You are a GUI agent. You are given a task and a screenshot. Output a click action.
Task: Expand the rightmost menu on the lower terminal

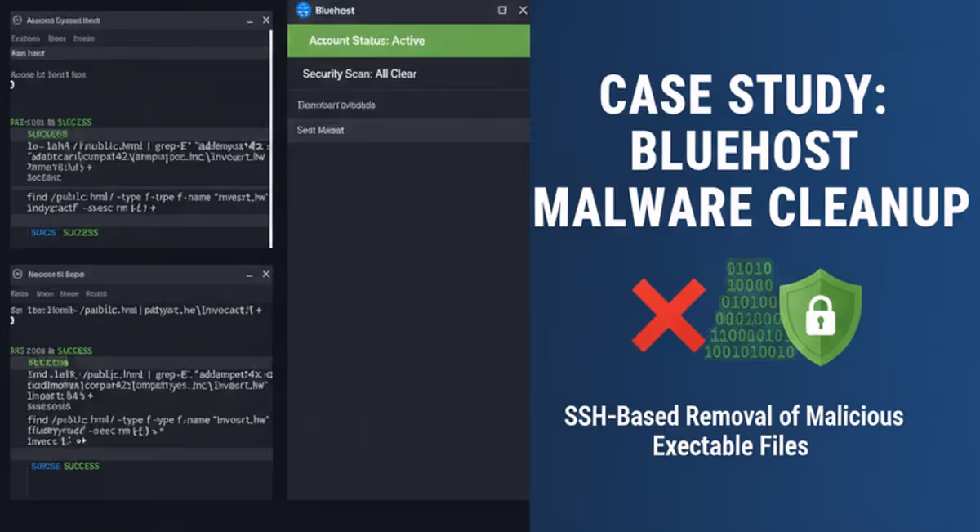pos(97,293)
